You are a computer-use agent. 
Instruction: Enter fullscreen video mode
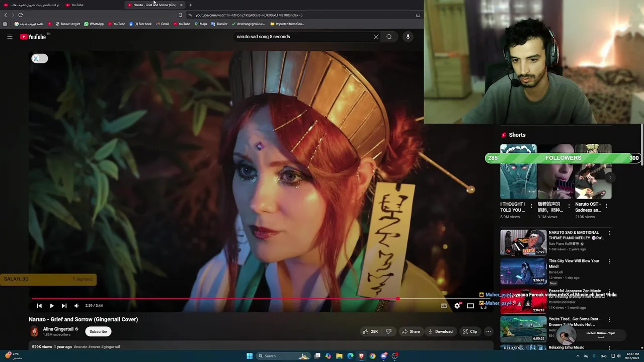[484, 306]
